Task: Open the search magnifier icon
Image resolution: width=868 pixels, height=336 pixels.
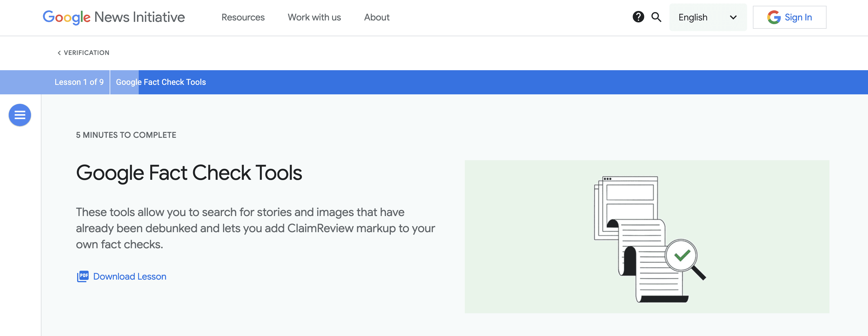Action: tap(656, 17)
